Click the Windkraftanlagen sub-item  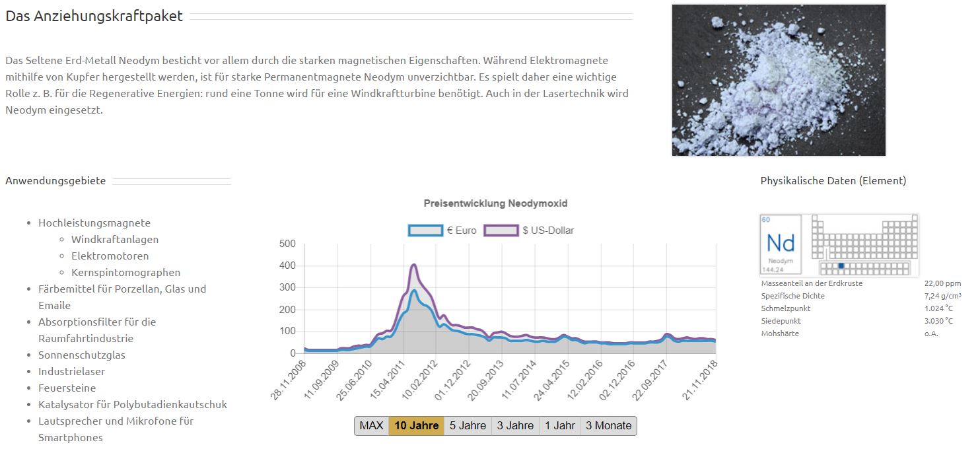[x=115, y=240]
